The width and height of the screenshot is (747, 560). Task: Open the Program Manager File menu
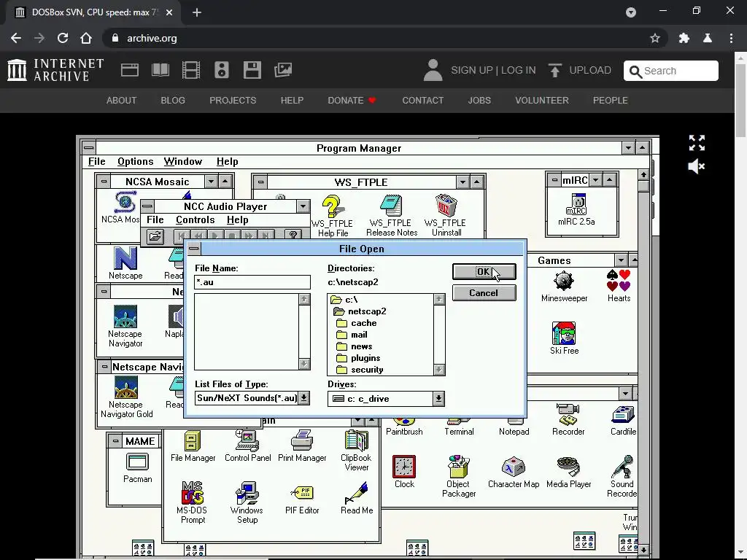click(x=97, y=161)
